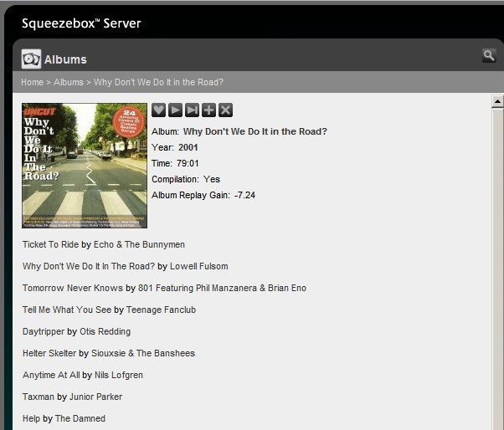Screen dimensions: 504x430
Task: Open the album cover artwork
Action: pyautogui.click(x=85, y=165)
